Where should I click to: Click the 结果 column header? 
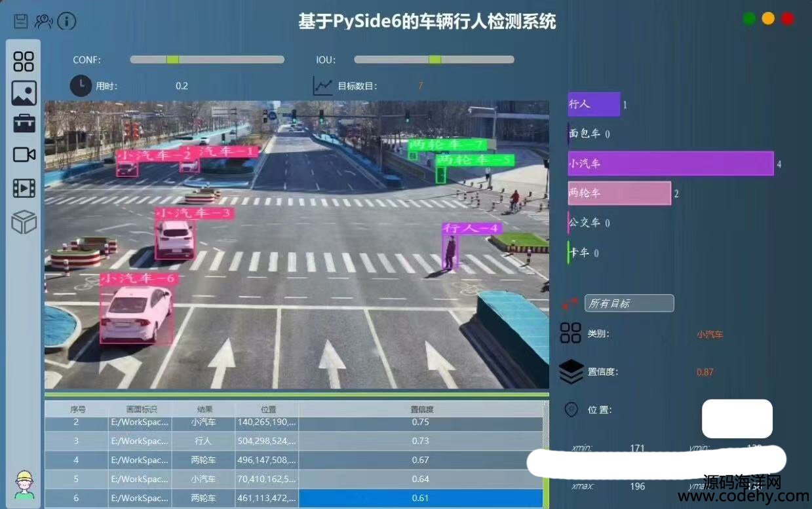[x=204, y=409]
